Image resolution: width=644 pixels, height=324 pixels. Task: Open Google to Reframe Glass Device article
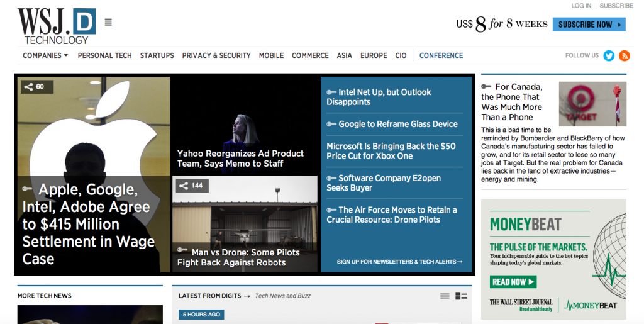tap(397, 124)
